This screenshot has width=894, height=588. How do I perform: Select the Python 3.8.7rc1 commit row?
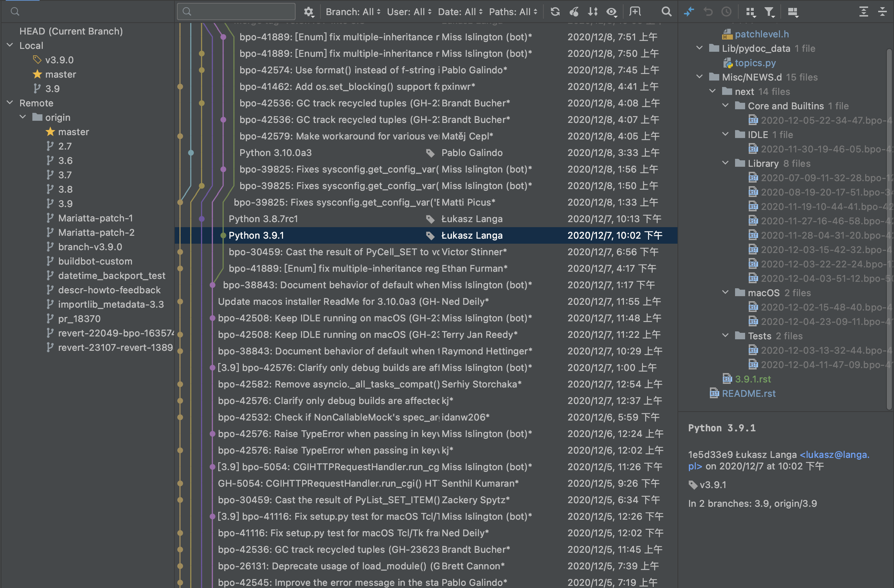pos(263,219)
